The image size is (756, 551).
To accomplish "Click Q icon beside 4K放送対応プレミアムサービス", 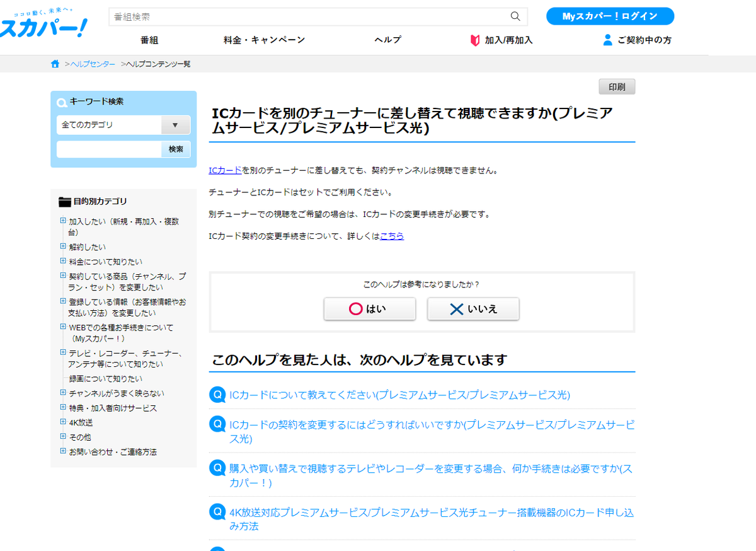I will [x=217, y=513].
